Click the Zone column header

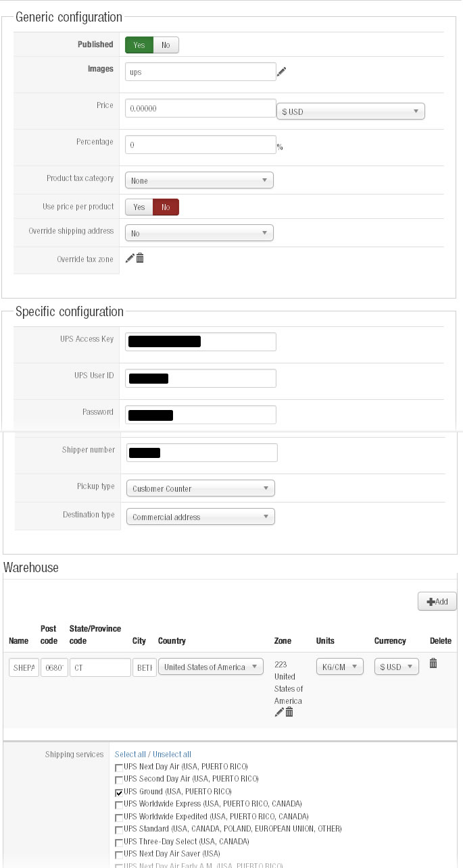pos(283,640)
